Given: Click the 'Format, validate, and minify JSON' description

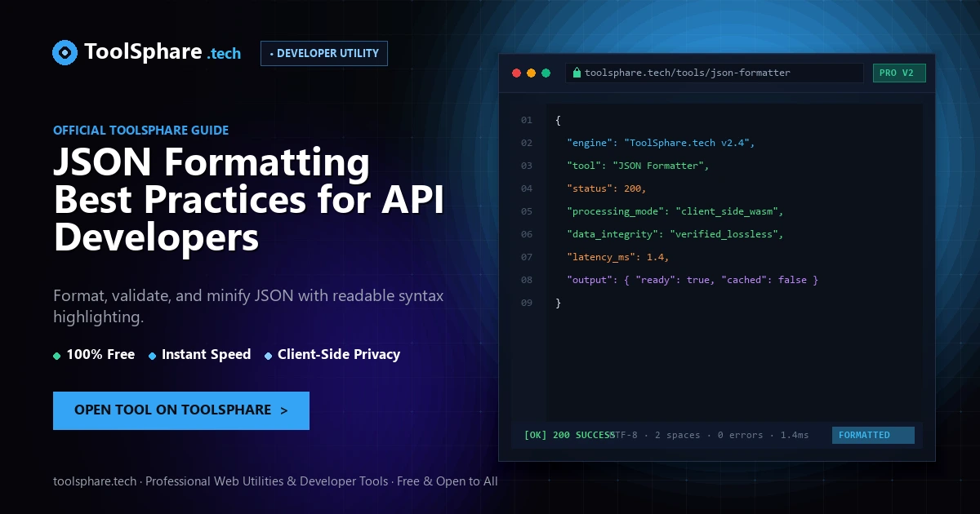Looking at the screenshot, I should 248,306.
